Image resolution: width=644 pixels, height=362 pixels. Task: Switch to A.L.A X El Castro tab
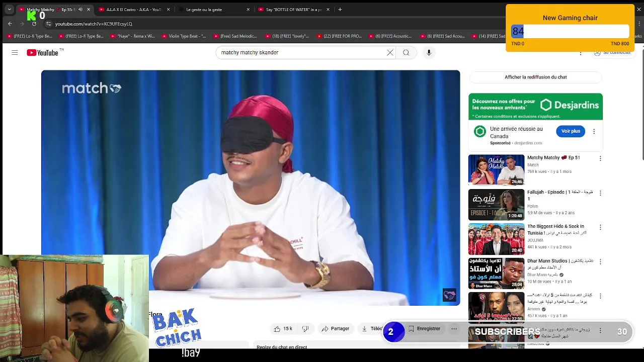[134, 10]
